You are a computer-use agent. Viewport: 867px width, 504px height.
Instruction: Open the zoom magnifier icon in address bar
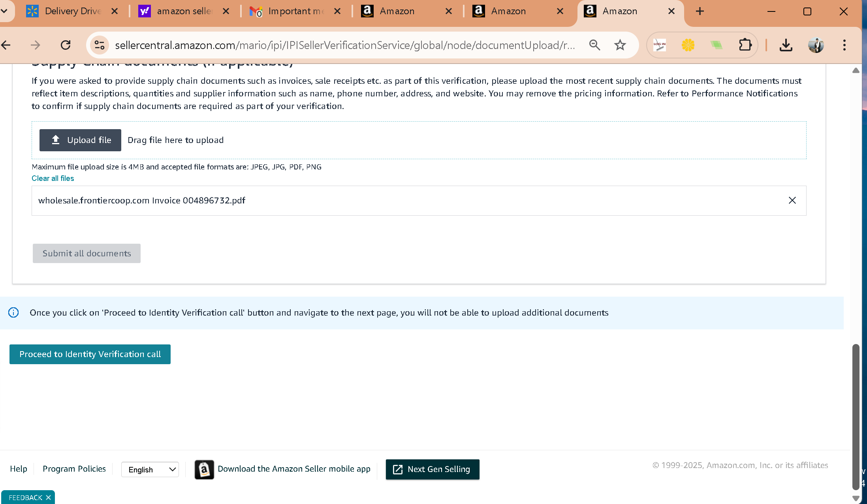coord(595,45)
